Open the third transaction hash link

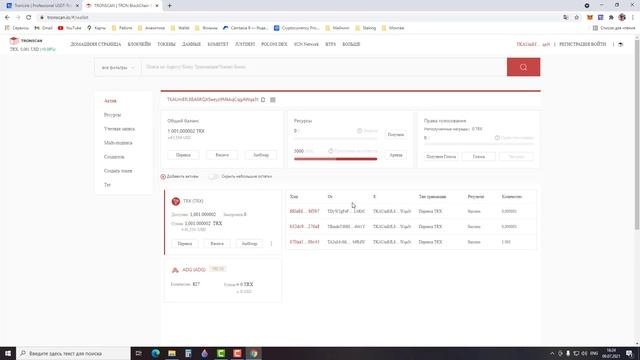pyautogui.click(x=304, y=242)
